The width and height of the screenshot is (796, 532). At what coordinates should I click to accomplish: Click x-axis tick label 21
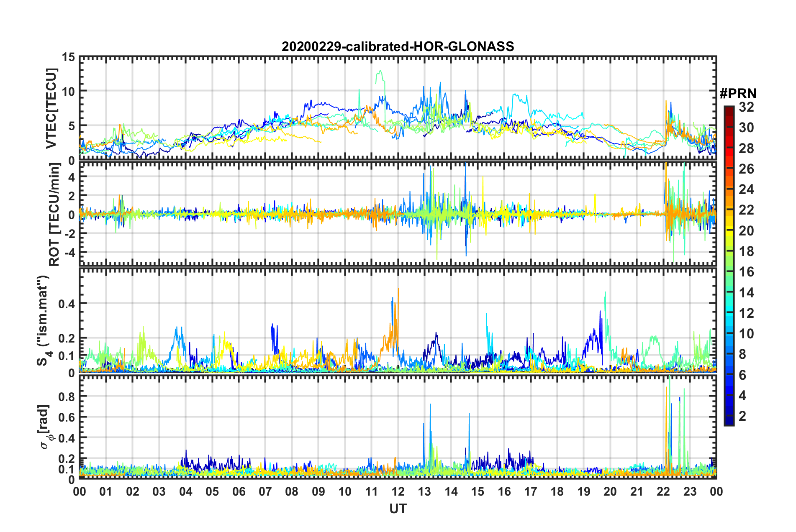[x=637, y=491]
